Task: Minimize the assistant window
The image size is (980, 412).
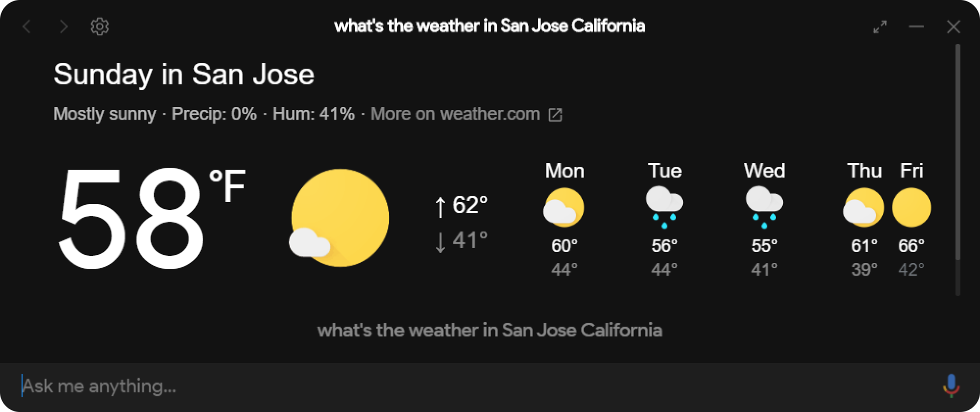Action: pyautogui.click(x=916, y=26)
